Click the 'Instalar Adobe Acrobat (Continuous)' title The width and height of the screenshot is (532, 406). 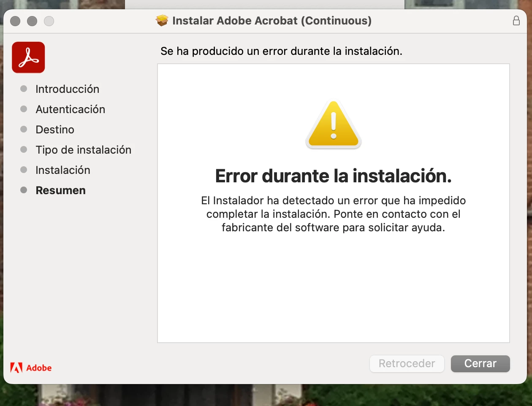(272, 21)
